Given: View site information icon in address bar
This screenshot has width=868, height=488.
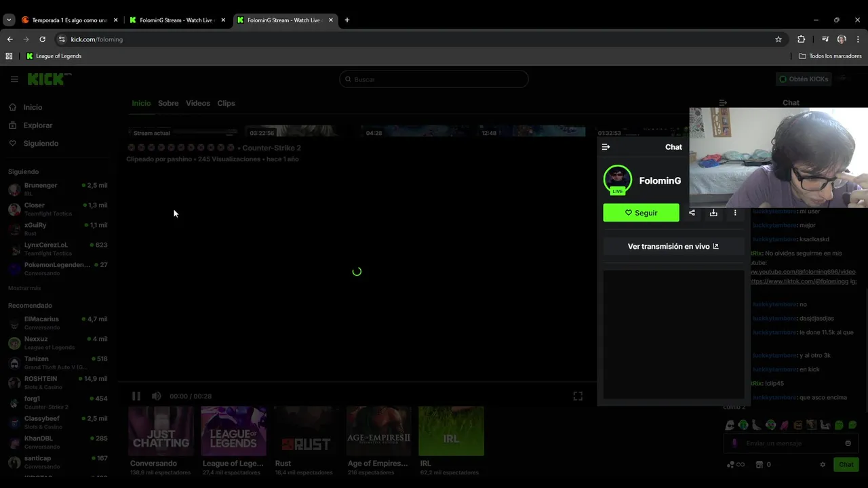Looking at the screenshot, I should pyautogui.click(x=62, y=39).
